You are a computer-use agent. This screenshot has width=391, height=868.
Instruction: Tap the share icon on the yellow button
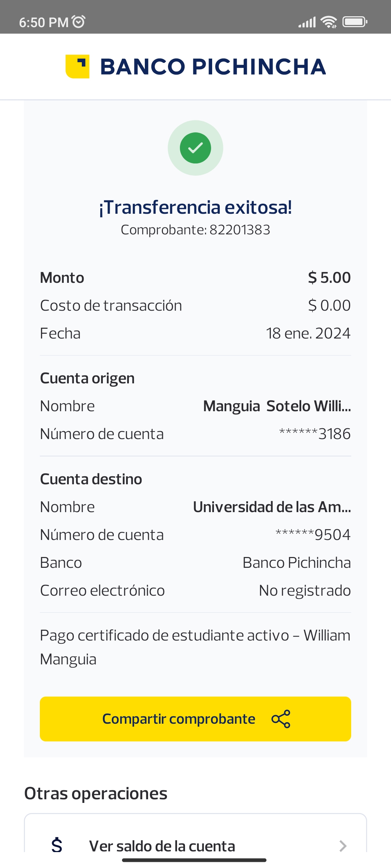(x=281, y=719)
